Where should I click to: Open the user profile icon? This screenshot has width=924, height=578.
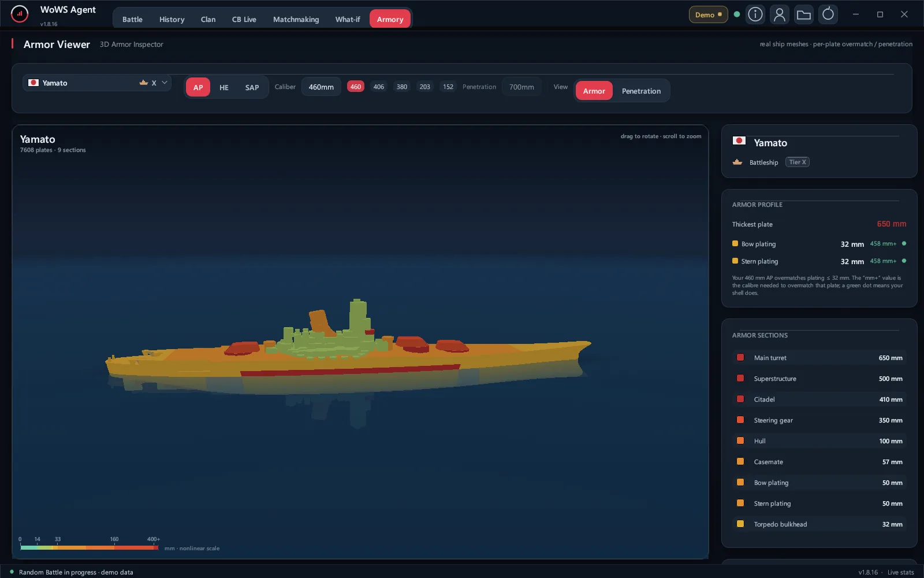[779, 14]
